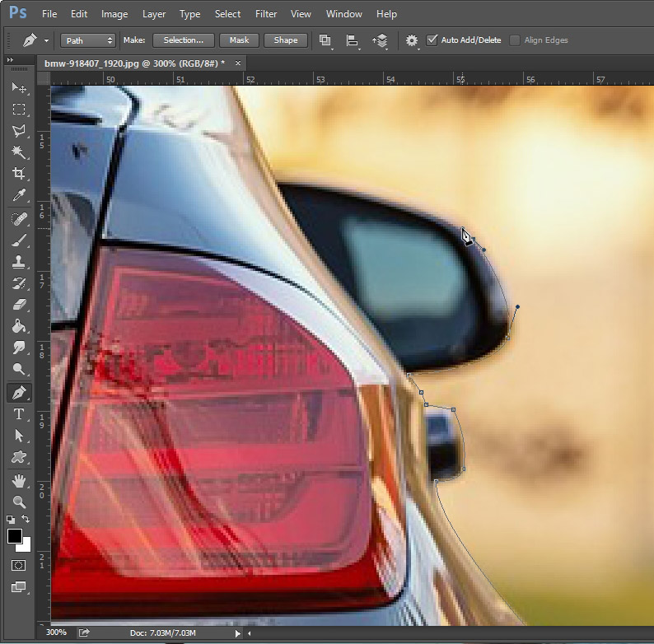Open the Edit menu
The height and width of the screenshot is (644, 654).
pyautogui.click(x=79, y=14)
